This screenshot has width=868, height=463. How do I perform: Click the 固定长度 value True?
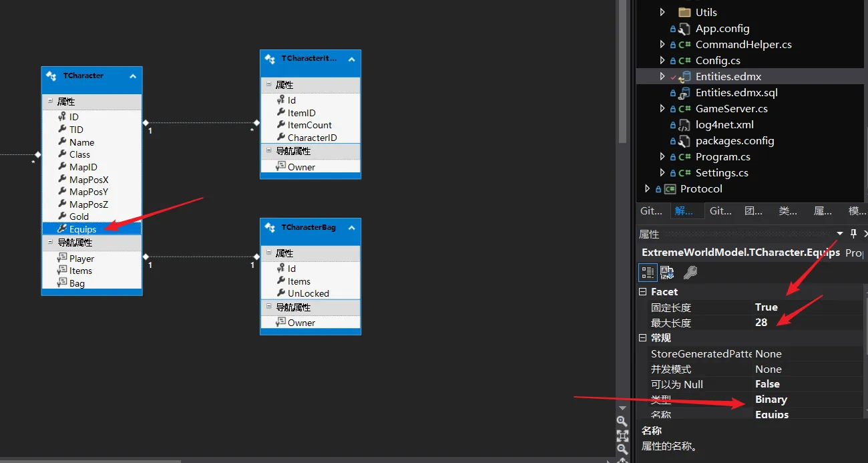pos(766,307)
